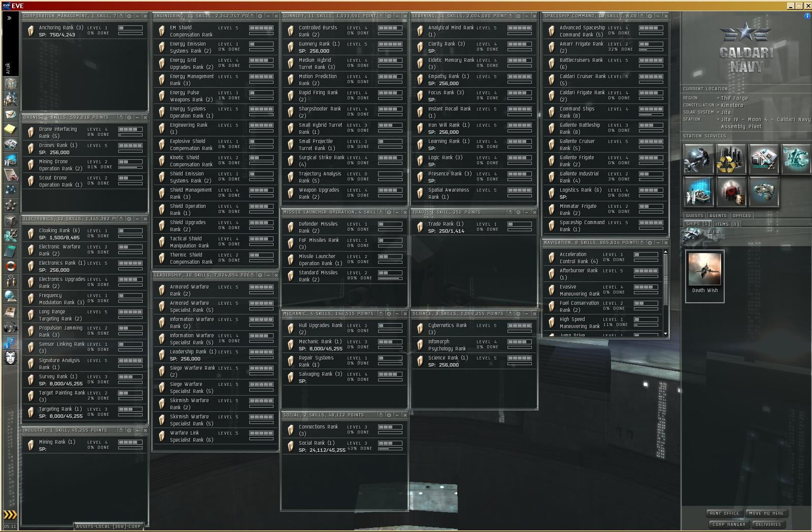Open the Reprocessing Plant recycle icon
812x532 pixels.
click(x=731, y=159)
